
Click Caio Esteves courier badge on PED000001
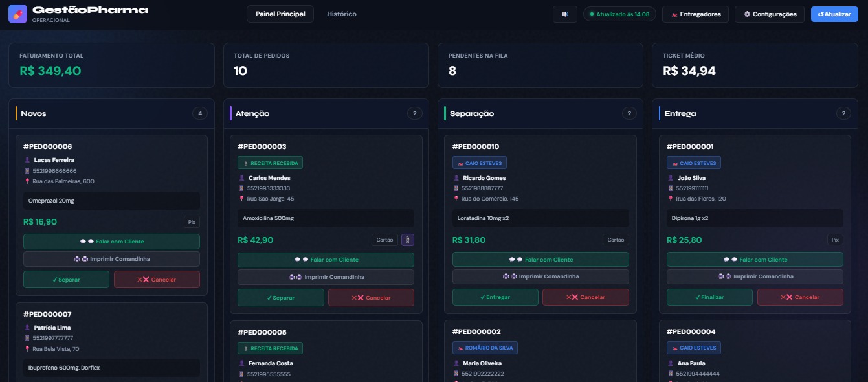pyautogui.click(x=694, y=163)
